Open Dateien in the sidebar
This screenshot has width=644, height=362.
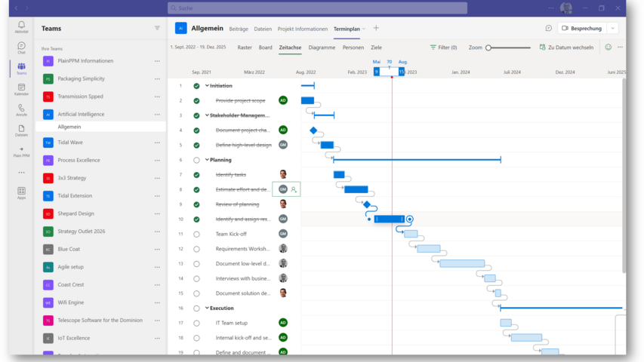pyautogui.click(x=21, y=130)
